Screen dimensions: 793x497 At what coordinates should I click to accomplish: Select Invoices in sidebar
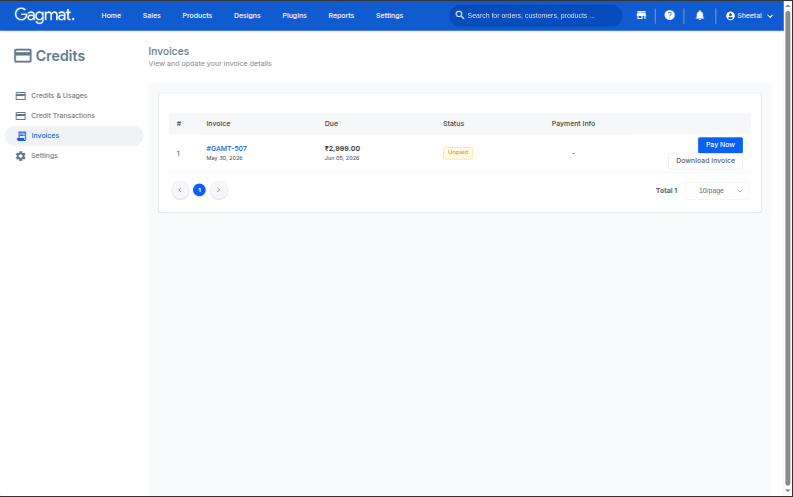pyautogui.click(x=74, y=135)
